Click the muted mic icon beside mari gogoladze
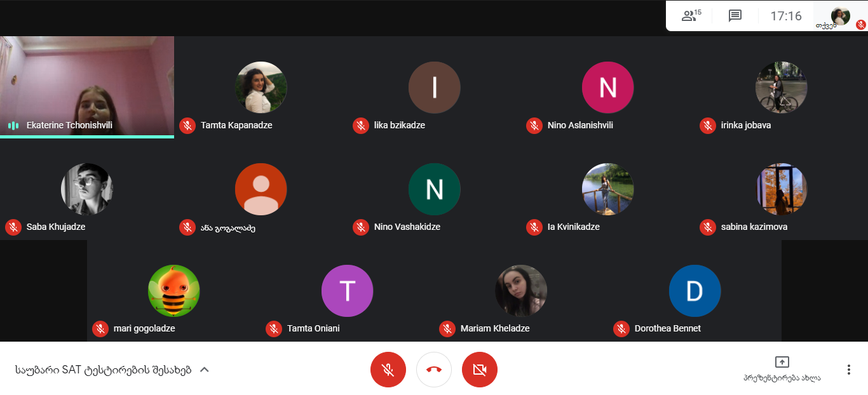The width and height of the screenshot is (868, 395). (x=100, y=329)
